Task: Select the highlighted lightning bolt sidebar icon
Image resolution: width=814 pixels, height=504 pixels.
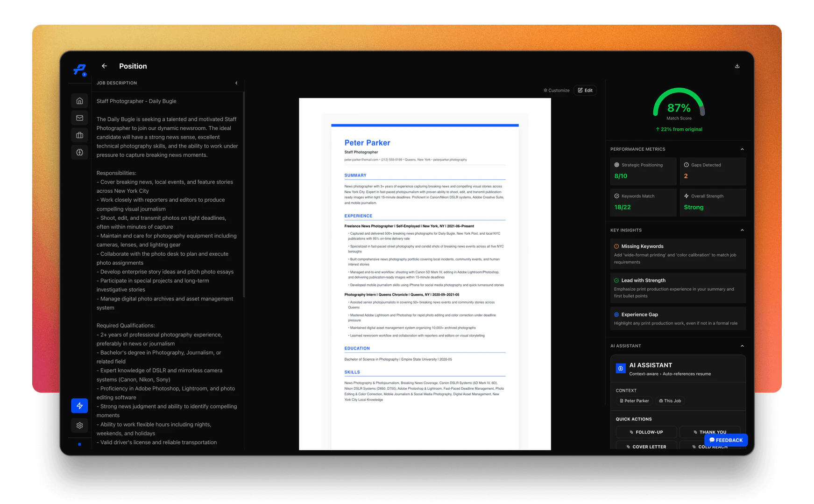Action: click(x=79, y=406)
